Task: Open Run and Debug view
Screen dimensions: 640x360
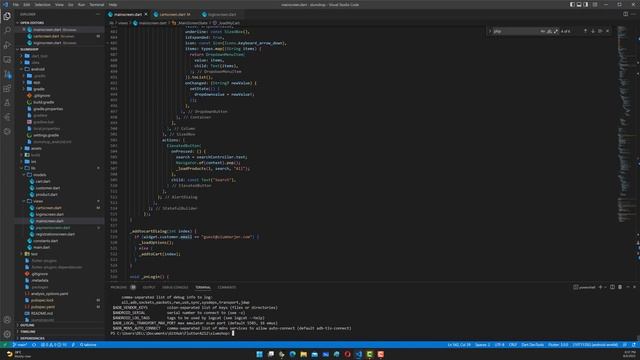Action: pyautogui.click(x=7, y=45)
